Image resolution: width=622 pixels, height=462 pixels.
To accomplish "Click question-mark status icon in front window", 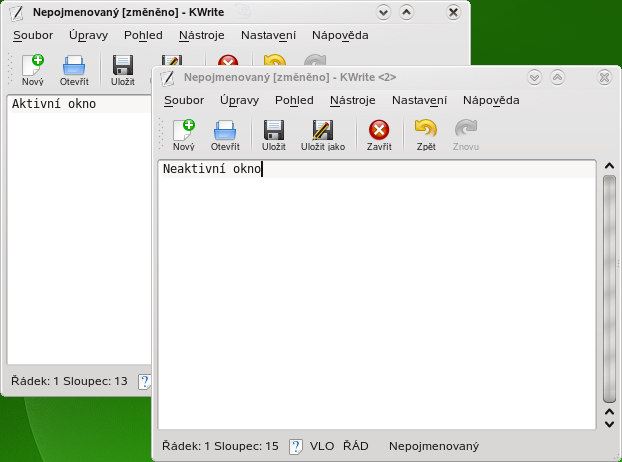I will point(296,447).
